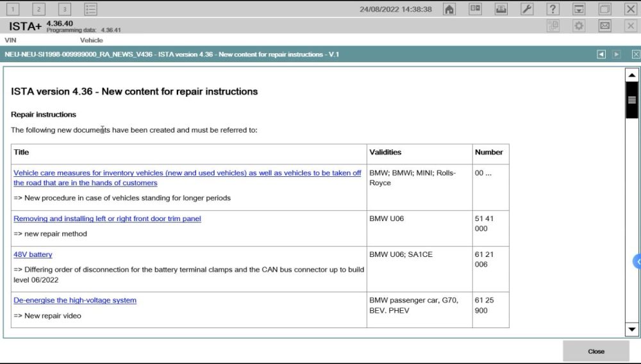Click '=> new repair method' text
The width and height of the screenshot is (641, 364).
coord(50,234)
